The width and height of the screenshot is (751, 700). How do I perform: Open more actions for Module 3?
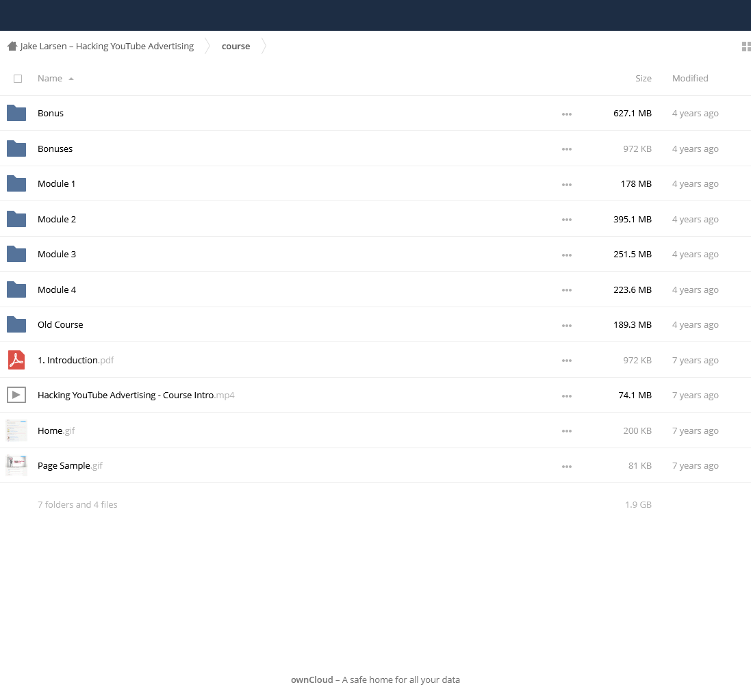click(x=567, y=255)
